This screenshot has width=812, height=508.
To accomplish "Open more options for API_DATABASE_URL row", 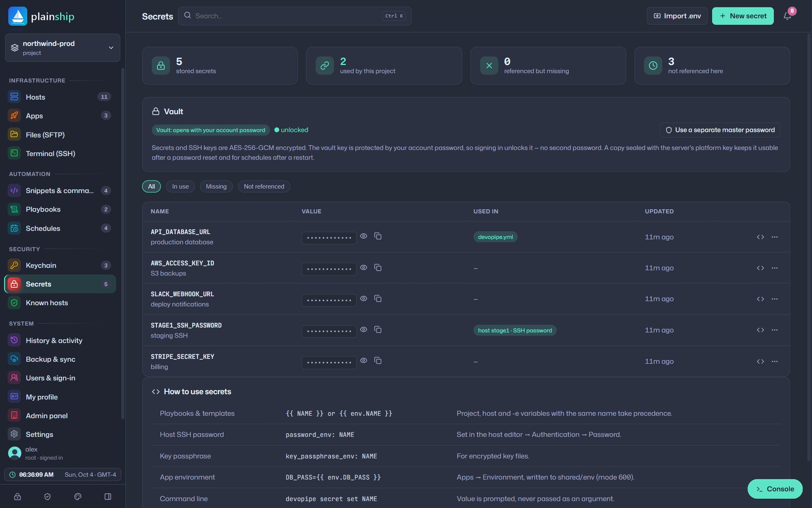I will (775, 237).
